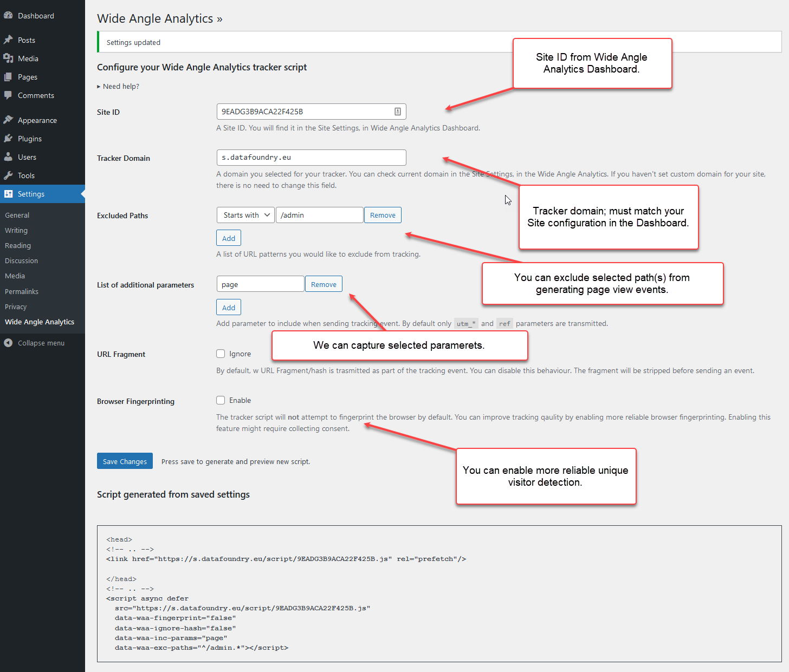The height and width of the screenshot is (672, 789).
Task: Click the 'List of additional parameters' label
Action: pos(145,285)
